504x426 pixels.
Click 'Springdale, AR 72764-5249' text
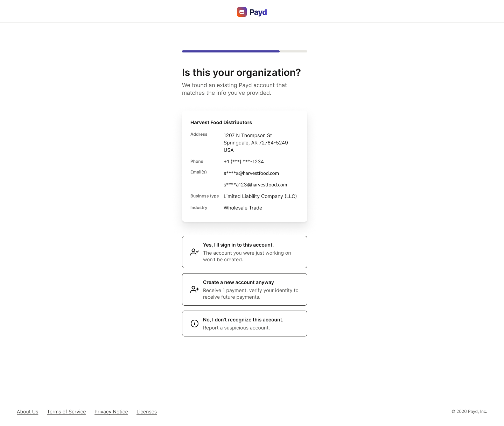(x=256, y=143)
